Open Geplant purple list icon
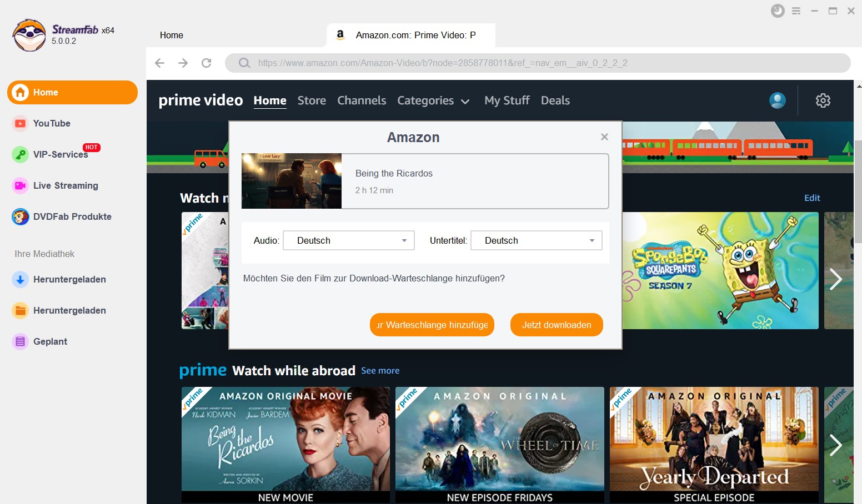Screen dimensions: 862x504 [x=21, y=341]
